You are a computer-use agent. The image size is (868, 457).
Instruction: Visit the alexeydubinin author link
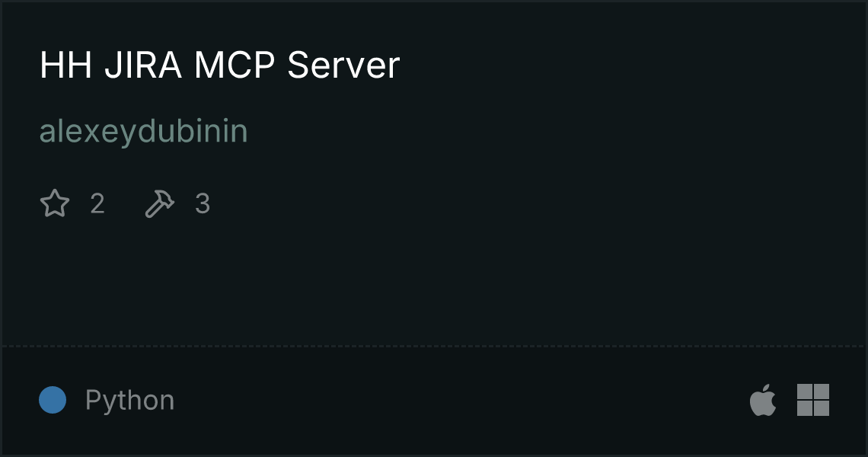(x=143, y=131)
